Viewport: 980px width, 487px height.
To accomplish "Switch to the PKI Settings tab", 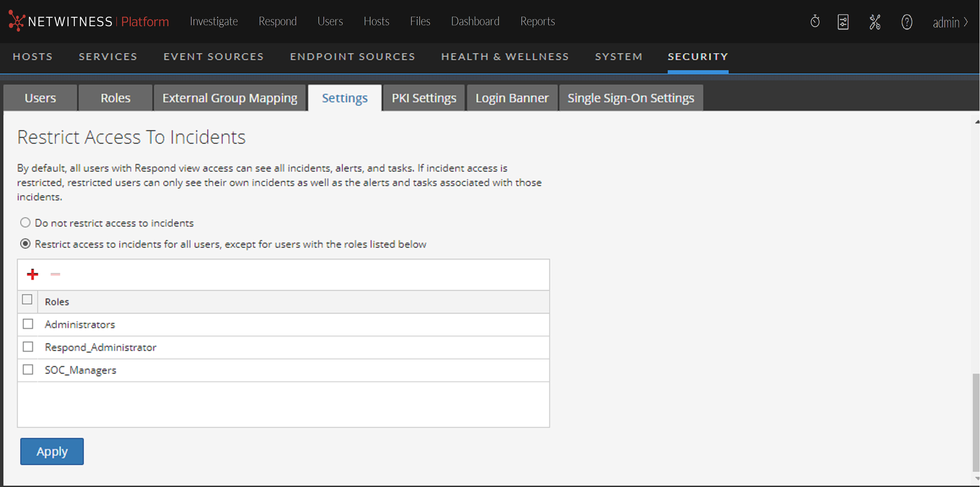I will pos(424,98).
